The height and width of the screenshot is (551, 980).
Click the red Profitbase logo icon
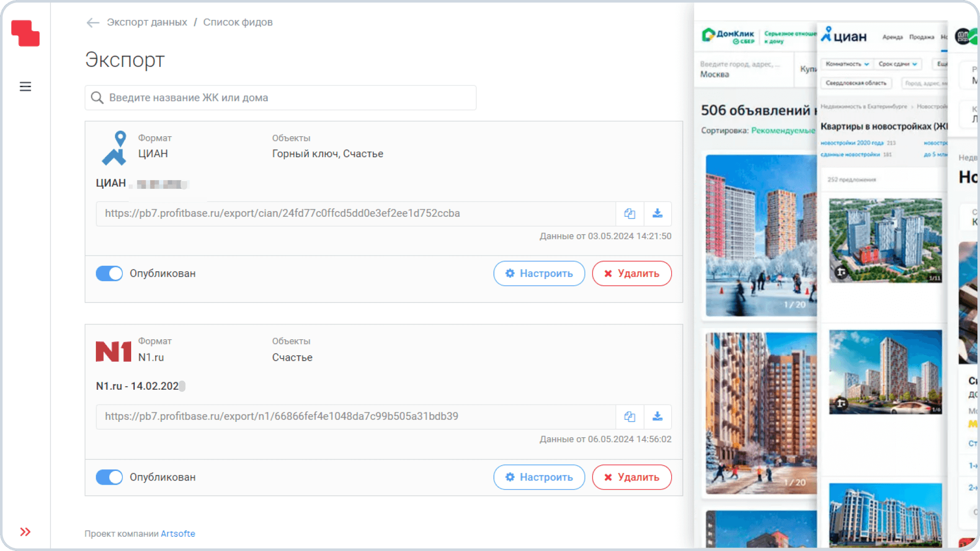25,33
